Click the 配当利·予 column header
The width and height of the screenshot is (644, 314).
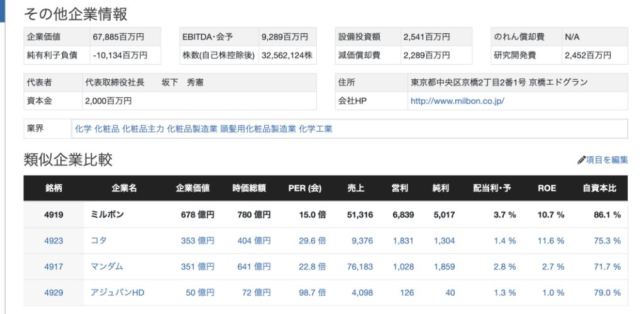[492, 188]
